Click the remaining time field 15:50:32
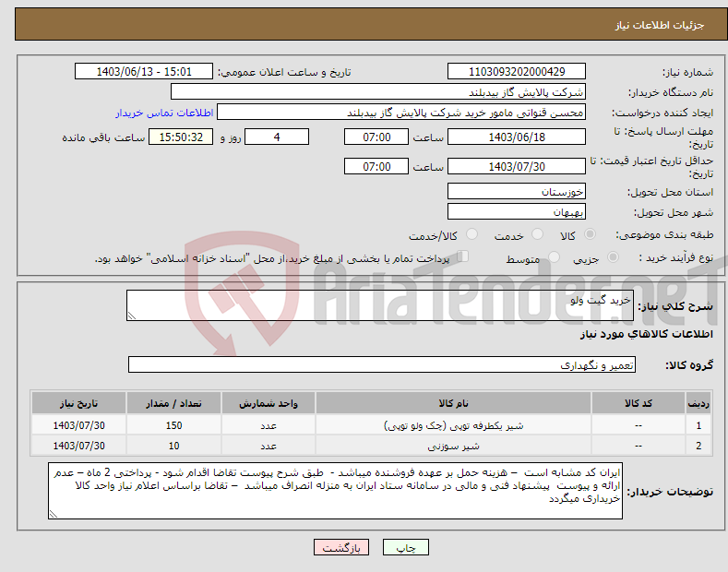Image resolution: width=728 pixels, height=572 pixels. pos(181,137)
